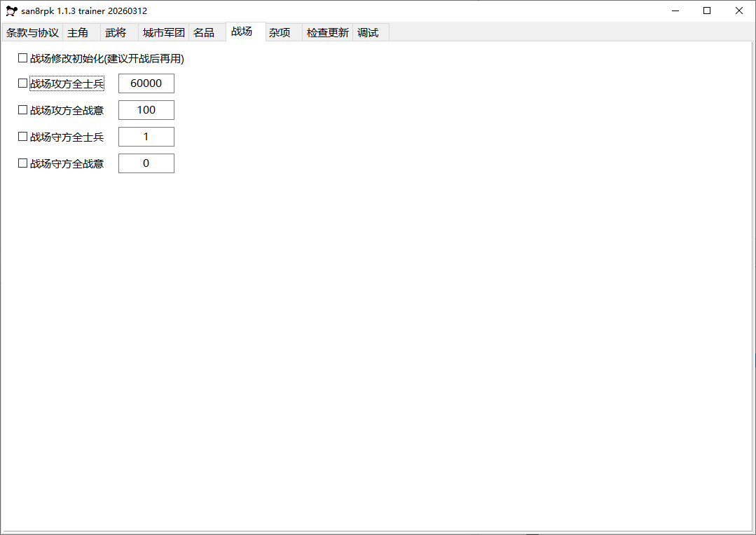Screen dimensions: 756x535
Task: Maximize the trainer window
Action: [707, 11]
